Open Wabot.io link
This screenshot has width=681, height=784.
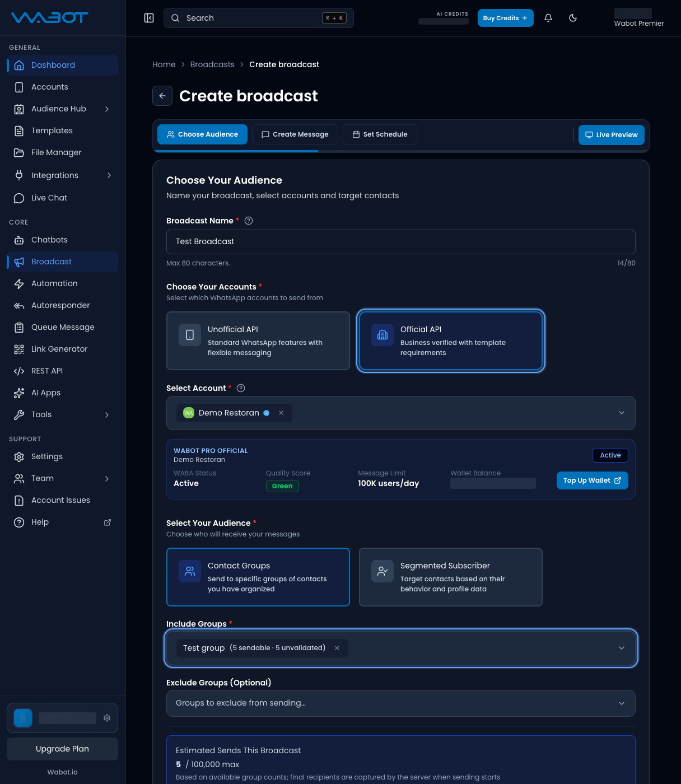coord(62,772)
